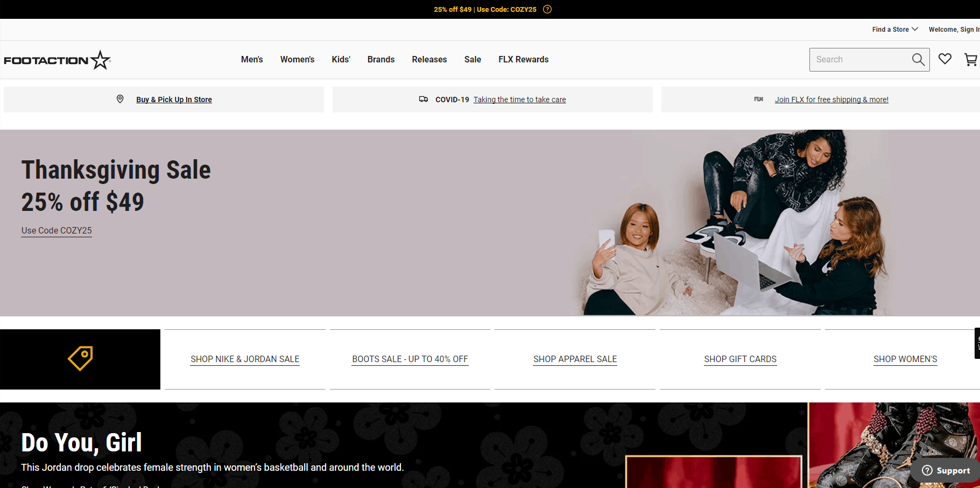Click the small FLX logo icon
The width and height of the screenshot is (980, 488).
759,99
